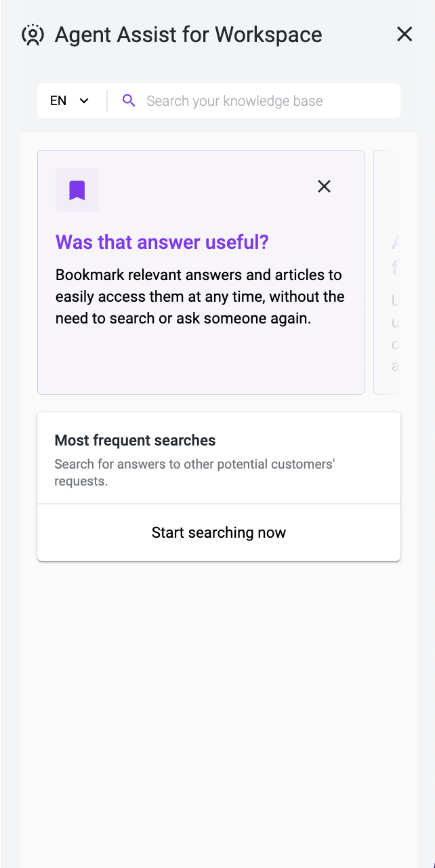Dismiss the Was that answer useful card
The image size is (435, 868).
pos(325,186)
